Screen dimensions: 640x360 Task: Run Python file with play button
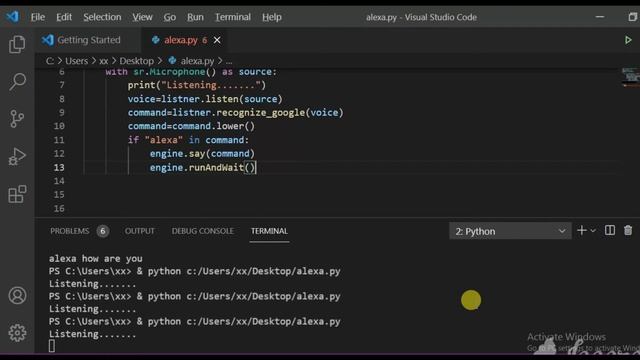(x=628, y=40)
